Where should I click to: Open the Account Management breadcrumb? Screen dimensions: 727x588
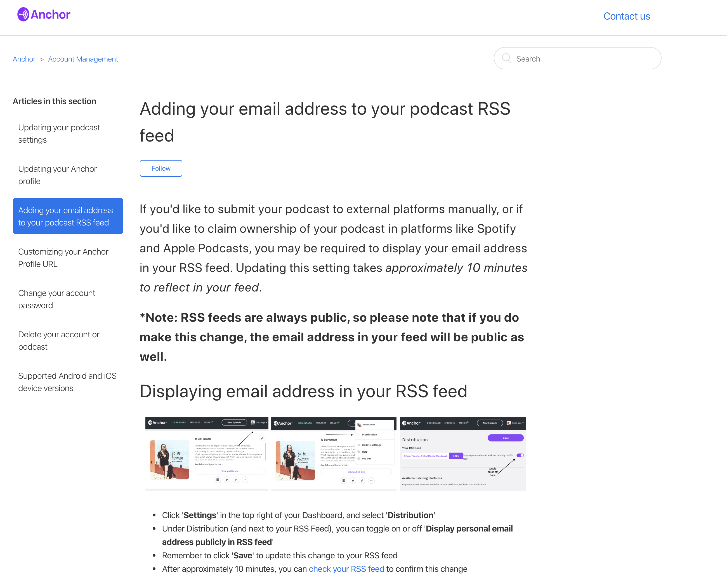(x=83, y=59)
